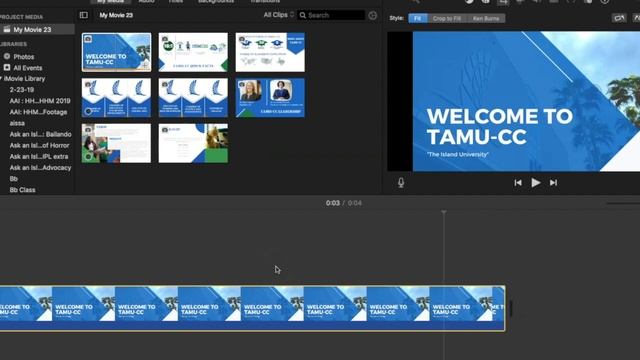Select the slide thumbnail with seated person photo
Viewport: 640px width, 360px height.
point(116,144)
